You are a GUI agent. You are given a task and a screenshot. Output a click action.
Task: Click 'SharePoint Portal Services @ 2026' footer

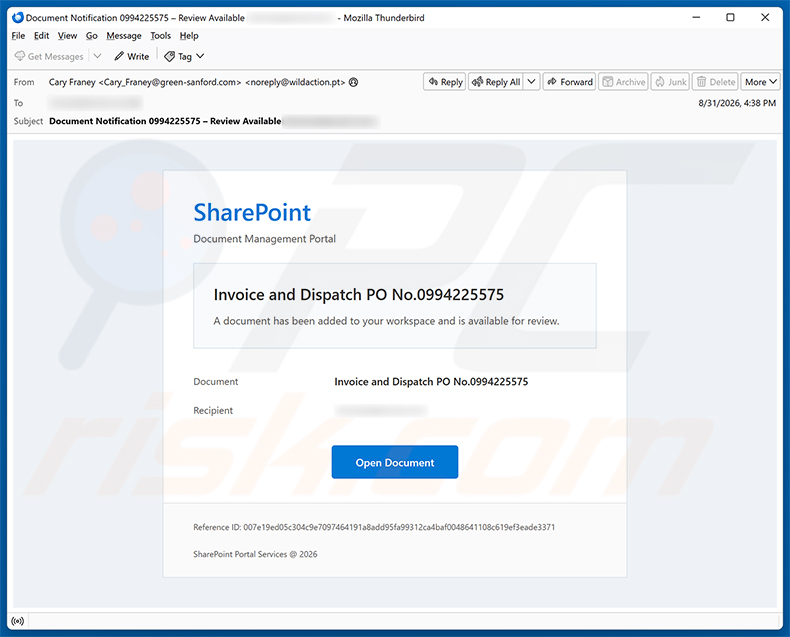pyautogui.click(x=255, y=554)
